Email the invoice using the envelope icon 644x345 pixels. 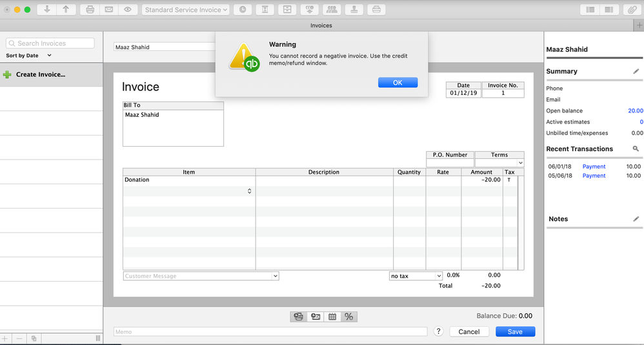109,10
